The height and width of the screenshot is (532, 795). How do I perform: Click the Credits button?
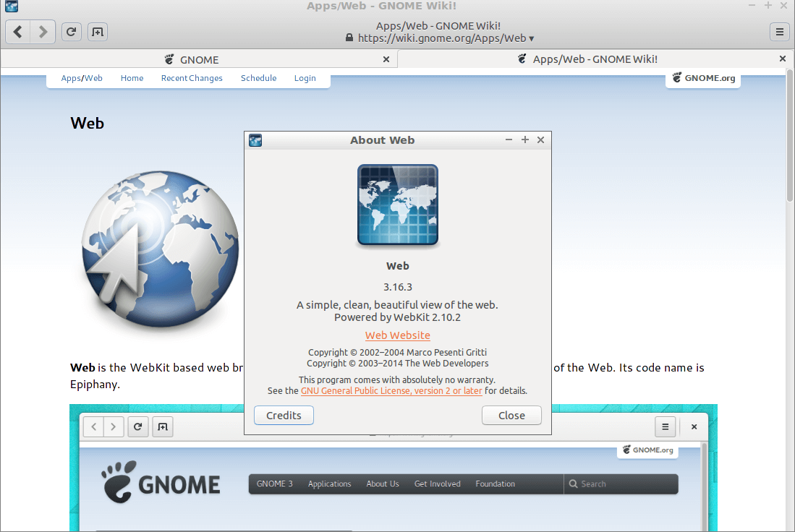[x=284, y=416]
